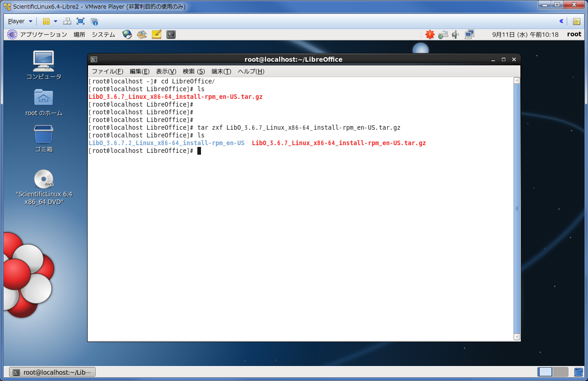Open the root user menu
588x381 pixels.
click(574, 34)
